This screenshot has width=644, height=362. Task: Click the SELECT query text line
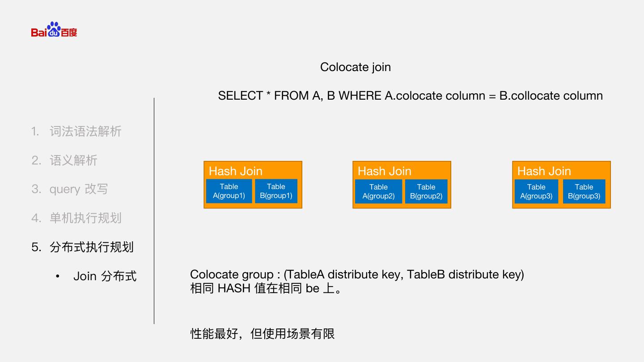(410, 96)
